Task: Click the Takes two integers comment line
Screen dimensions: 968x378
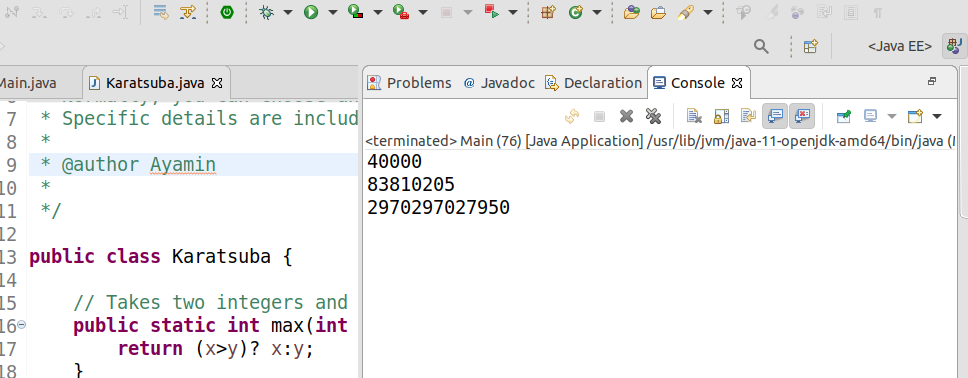Action: (211, 302)
